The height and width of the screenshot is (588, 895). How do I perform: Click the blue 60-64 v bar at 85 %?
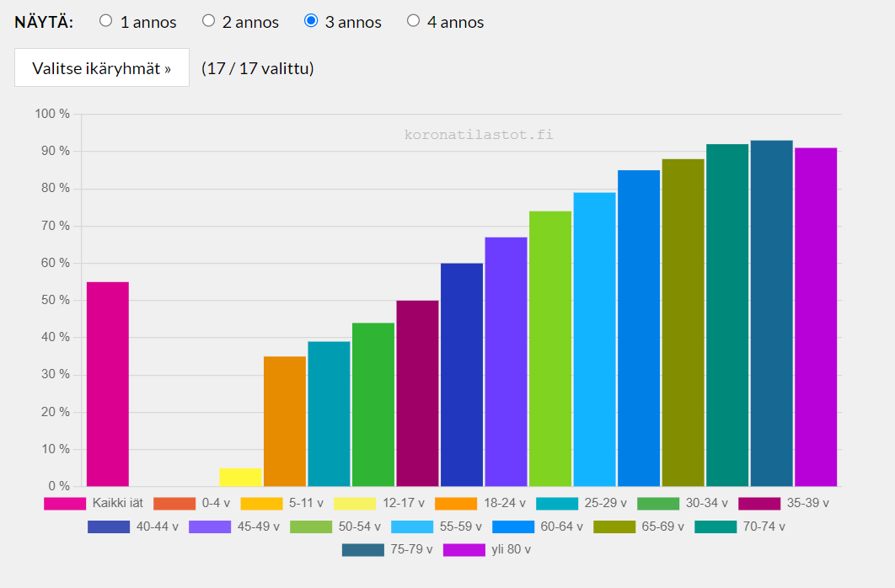(x=639, y=329)
